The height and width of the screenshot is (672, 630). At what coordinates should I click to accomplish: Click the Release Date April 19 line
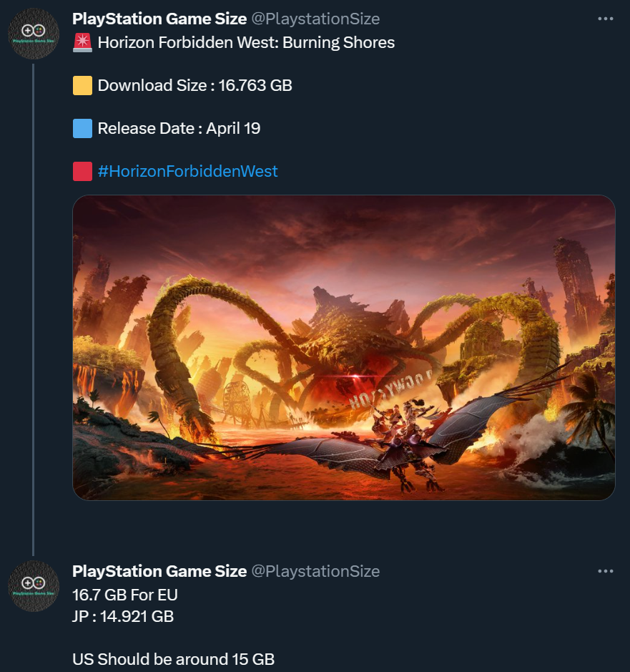[179, 129]
